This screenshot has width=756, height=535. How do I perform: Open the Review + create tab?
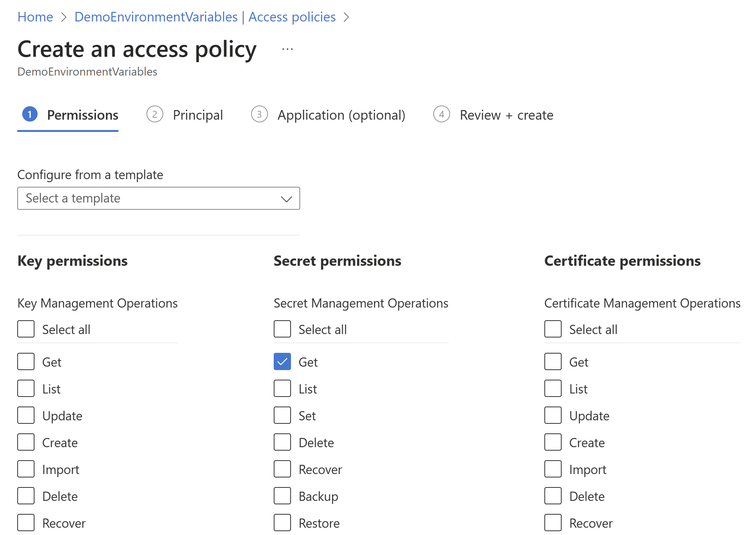click(x=506, y=115)
